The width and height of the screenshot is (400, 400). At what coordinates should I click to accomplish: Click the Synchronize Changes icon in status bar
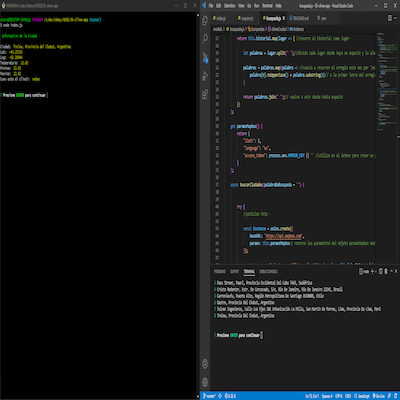[220, 396]
